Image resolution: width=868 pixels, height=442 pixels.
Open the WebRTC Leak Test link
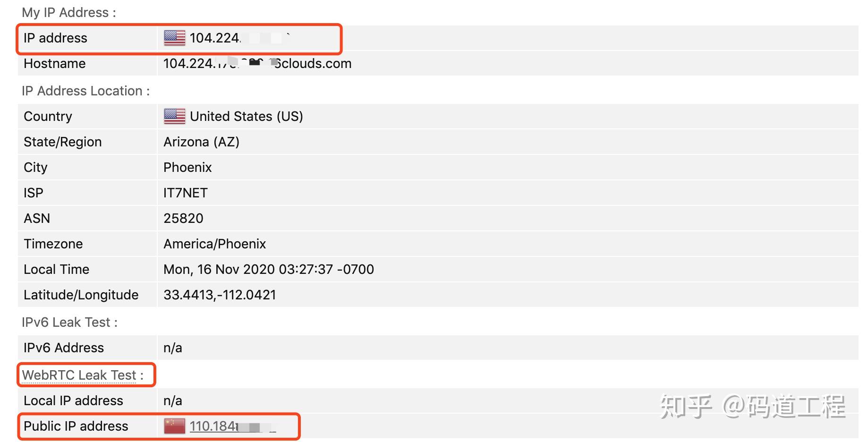79,375
